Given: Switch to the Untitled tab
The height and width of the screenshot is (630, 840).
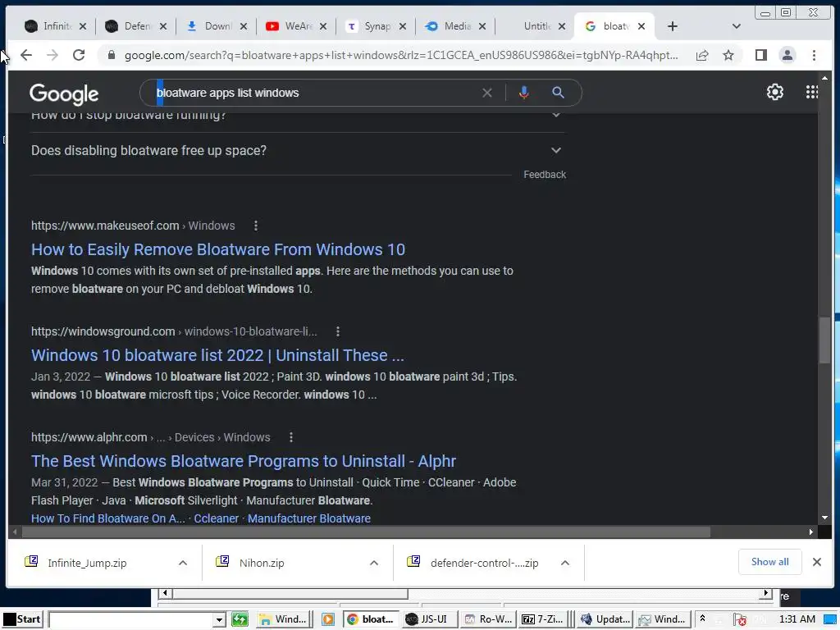Looking at the screenshot, I should coord(535,26).
